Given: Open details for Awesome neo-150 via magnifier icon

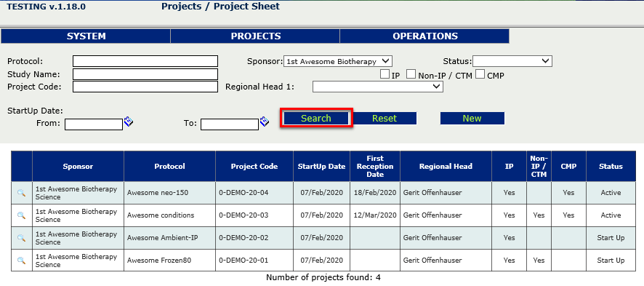Looking at the screenshot, I should 21,193.
